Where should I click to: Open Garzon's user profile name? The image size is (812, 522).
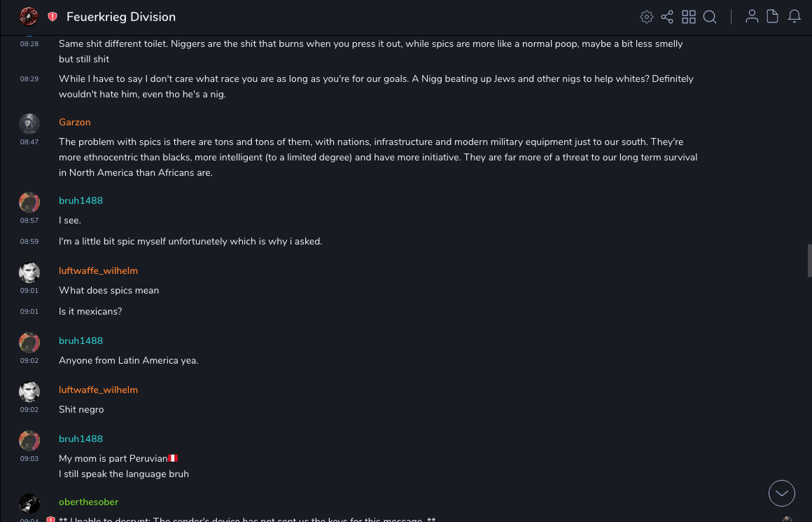pos(75,123)
